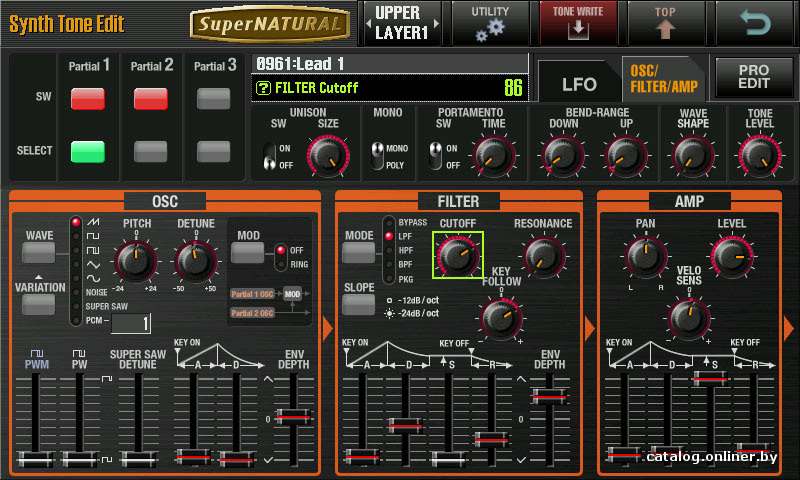
Task: Click the Super Saw Detune slider
Action: (x=138, y=459)
